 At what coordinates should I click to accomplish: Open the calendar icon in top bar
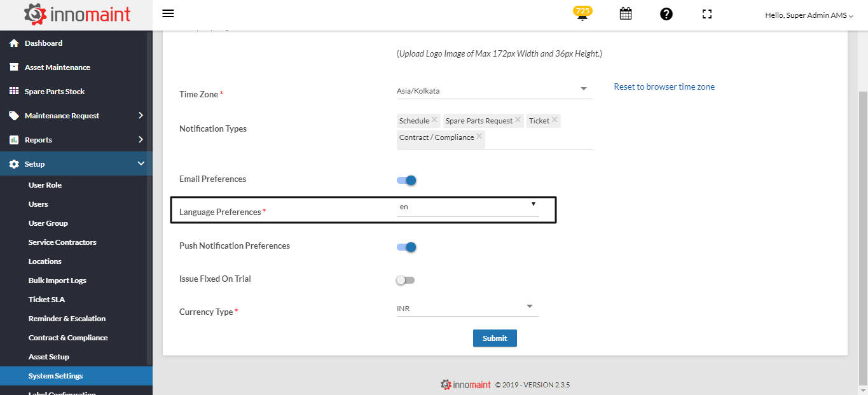(626, 14)
